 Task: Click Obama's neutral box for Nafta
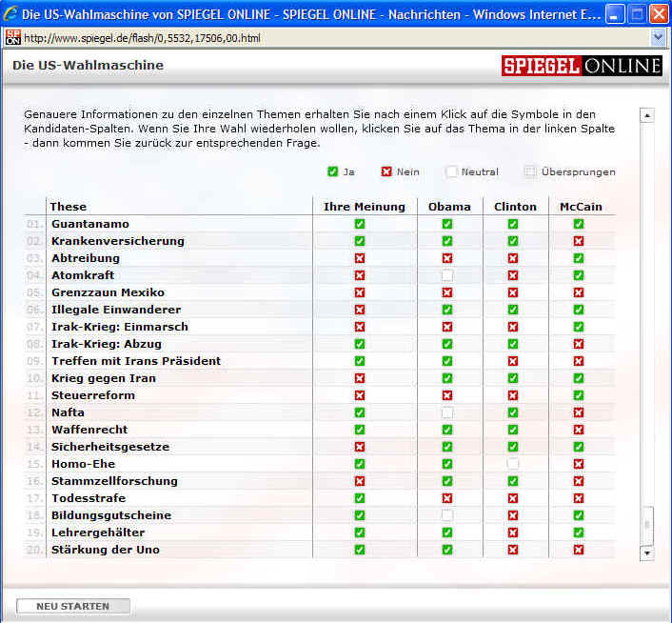[447, 412]
